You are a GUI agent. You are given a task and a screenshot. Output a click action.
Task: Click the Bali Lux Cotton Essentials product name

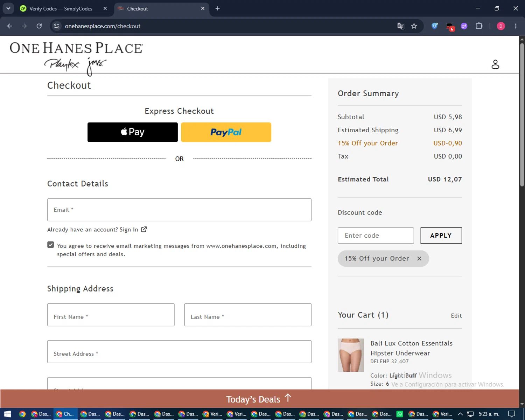click(x=411, y=348)
